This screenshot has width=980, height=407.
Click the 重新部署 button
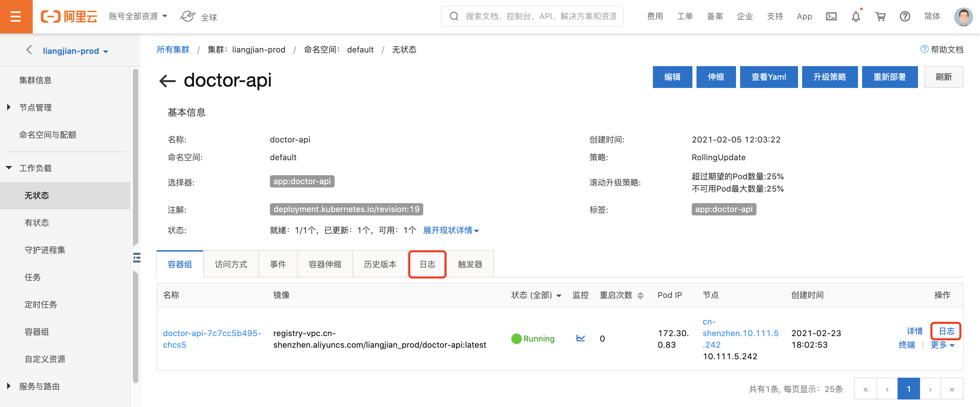tap(889, 77)
